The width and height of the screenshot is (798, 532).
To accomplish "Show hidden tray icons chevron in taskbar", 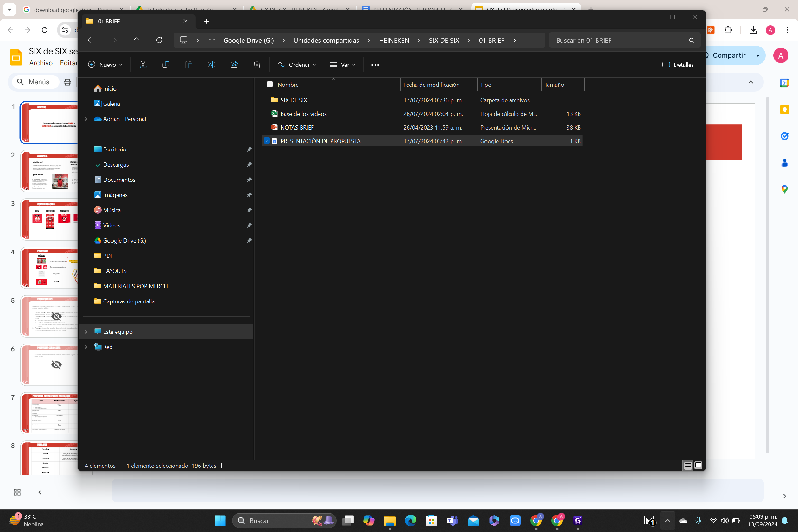I will pyautogui.click(x=668, y=521).
